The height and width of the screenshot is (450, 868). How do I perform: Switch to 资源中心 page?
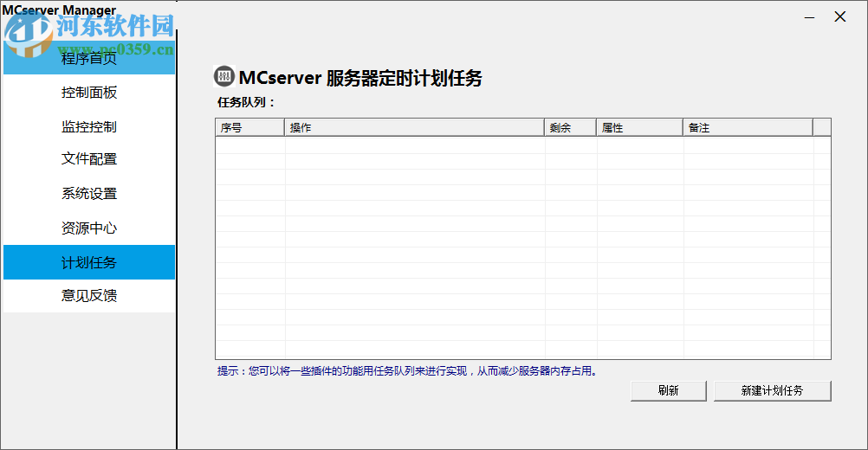click(x=89, y=228)
